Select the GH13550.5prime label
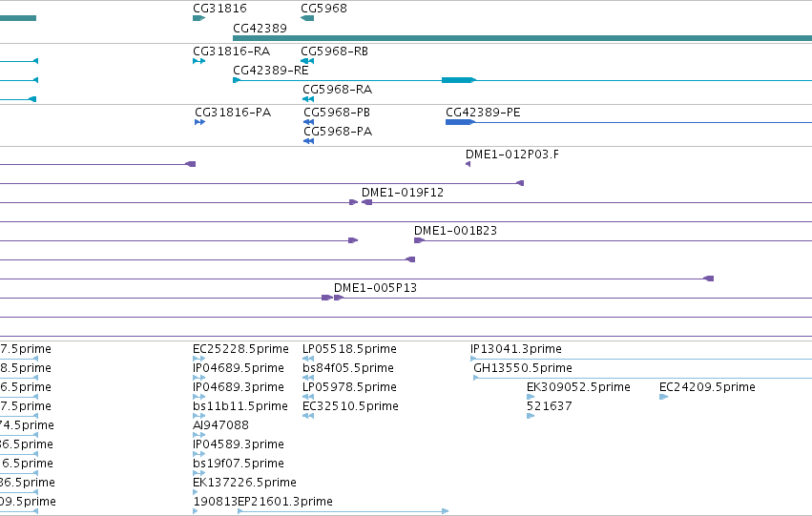Viewport: 812px width, 516px height. 523,368
